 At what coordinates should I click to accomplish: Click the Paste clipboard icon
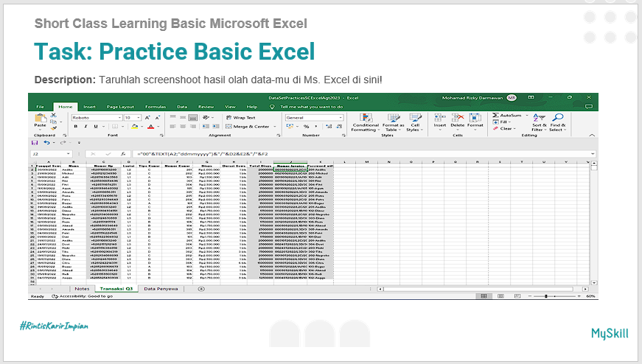coord(40,118)
